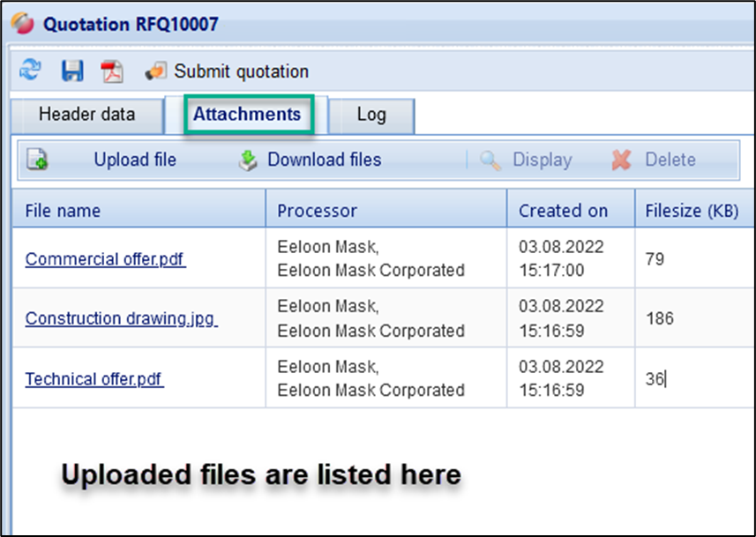
Task: Select the Attachments tab
Action: tap(247, 115)
